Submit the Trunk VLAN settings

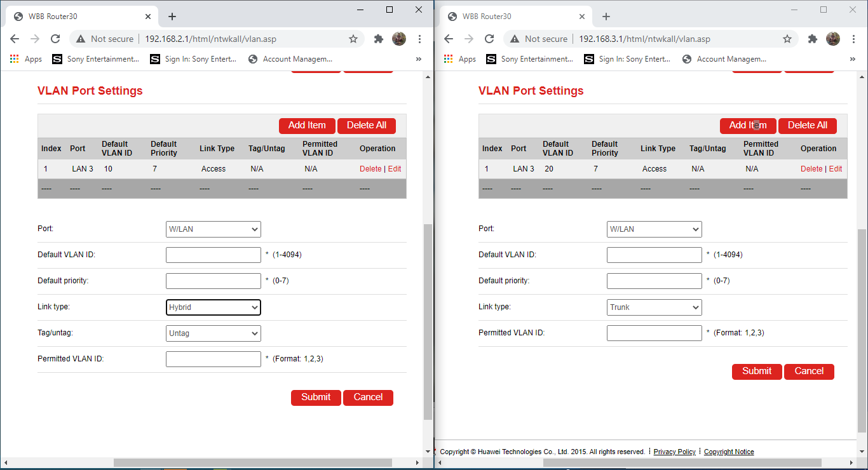(x=756, y=372)
